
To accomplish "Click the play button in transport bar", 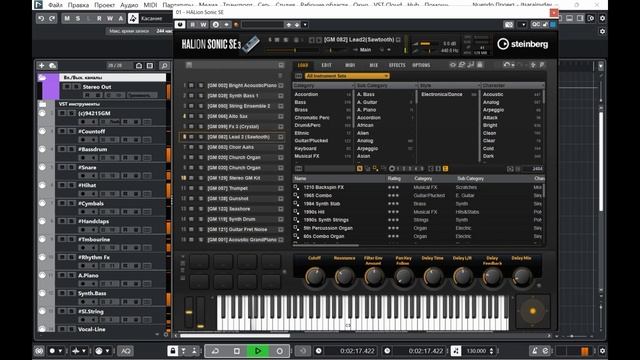I will 258,351.
